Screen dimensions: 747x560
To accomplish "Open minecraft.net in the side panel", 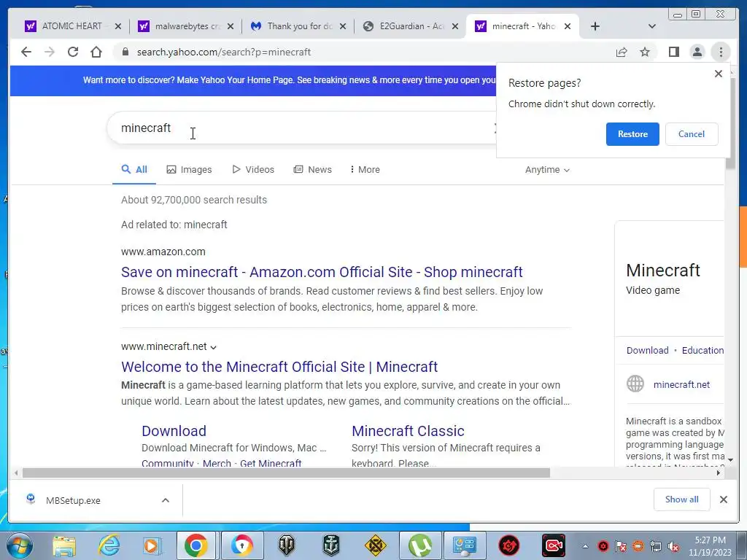I will coord(681,384).
